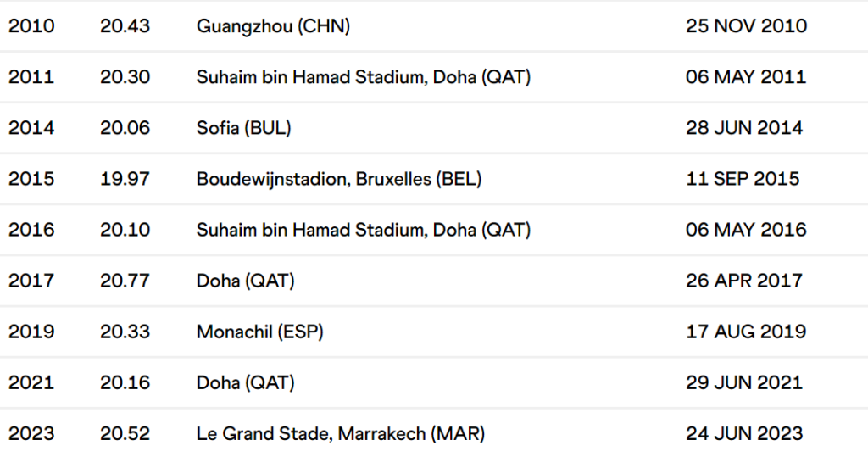Screen dimensions: 868x457
Task: Click the 2010 year cell
Action: (x=31, y=26)
